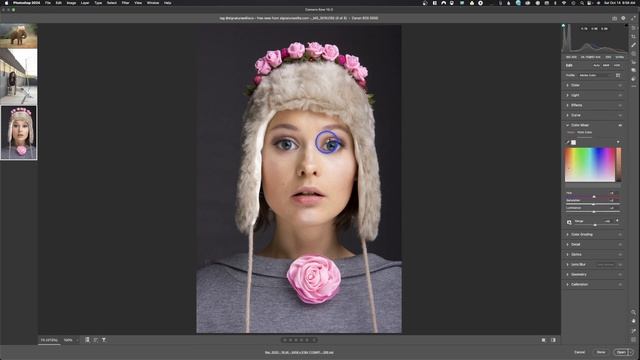This screenshot has width=640, height=360.
Task: Click the Color Mixer eyedropper picker
Action: click(568, 142)
